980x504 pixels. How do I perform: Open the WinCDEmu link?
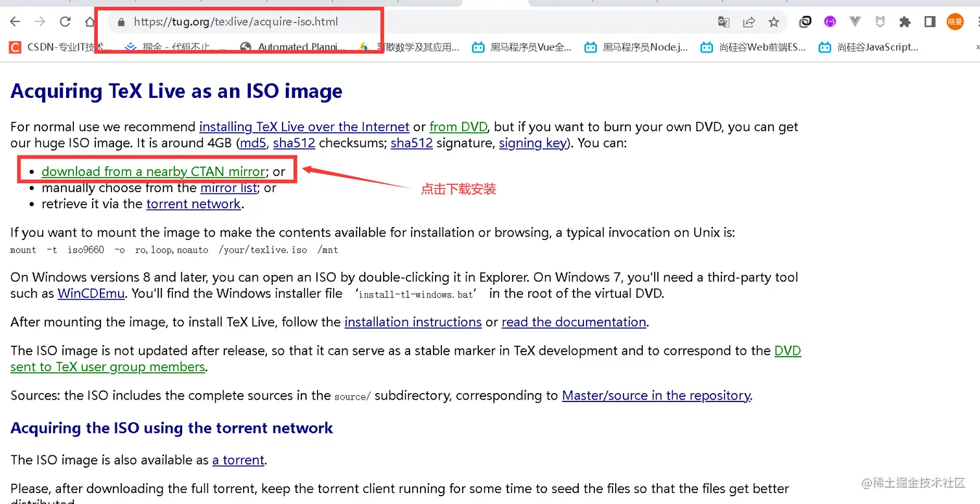click(91, 293)
